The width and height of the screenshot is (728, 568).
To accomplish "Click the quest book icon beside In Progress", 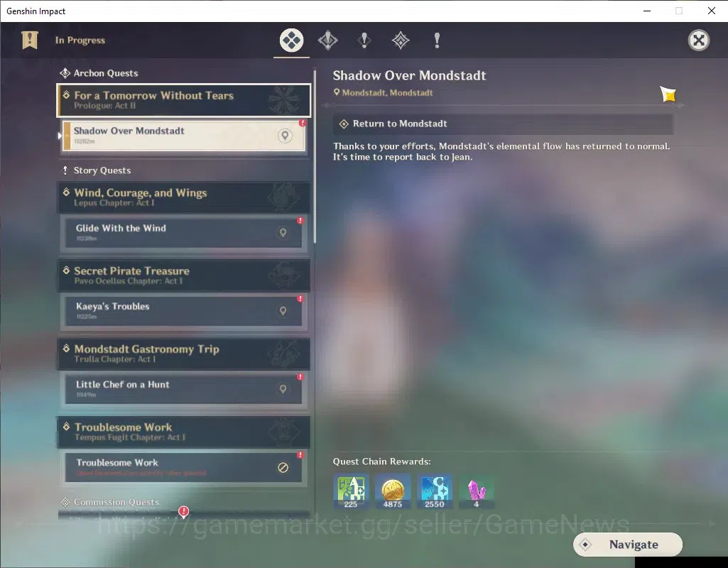I will tap(30, 40).
